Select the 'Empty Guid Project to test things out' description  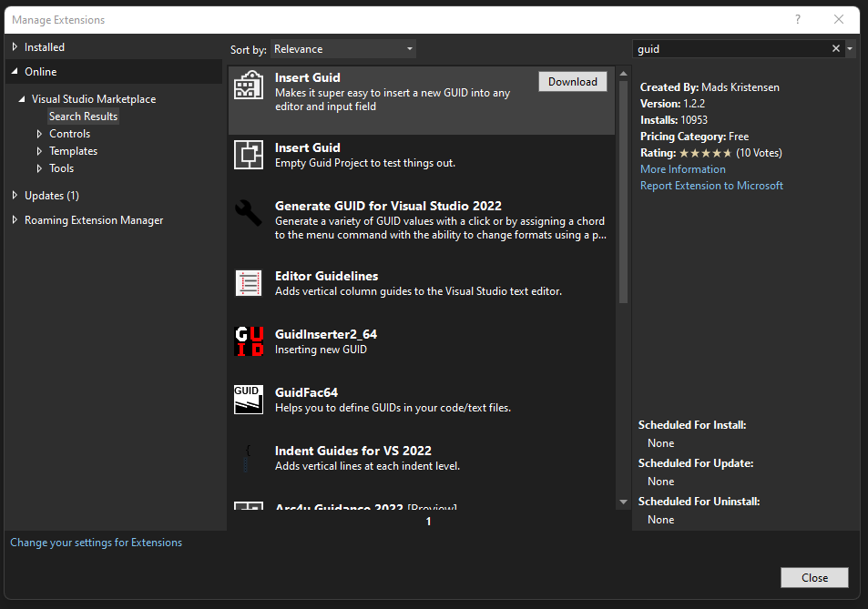click(x=365, y=163)
